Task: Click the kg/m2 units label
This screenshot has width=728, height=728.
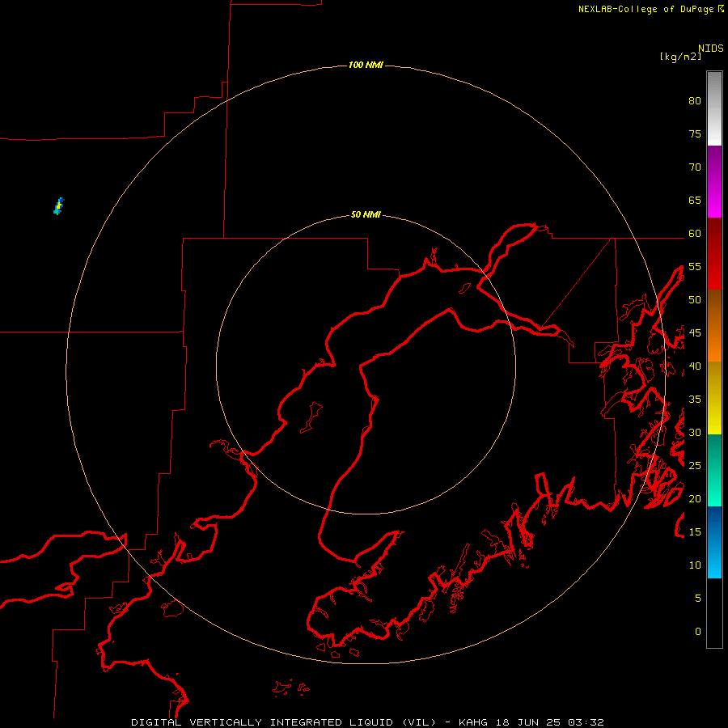Action: pos(680,57)
